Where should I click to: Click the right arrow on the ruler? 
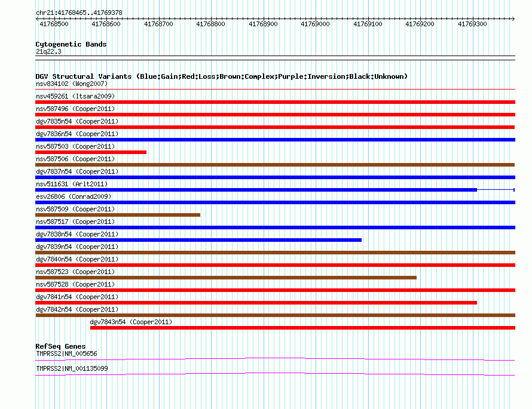513,19
